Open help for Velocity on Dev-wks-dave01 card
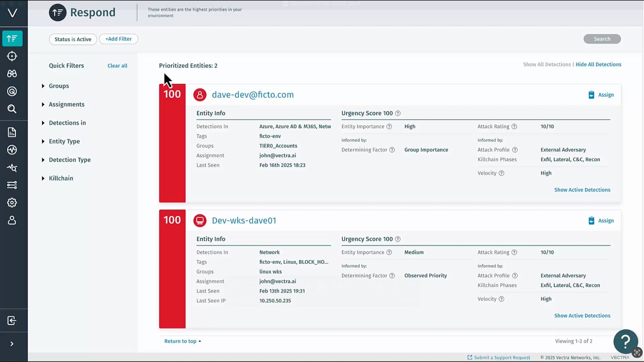Image resolution: width=644 pixels, height=362 pixels. pyautogui.click(x=501, y=299)
